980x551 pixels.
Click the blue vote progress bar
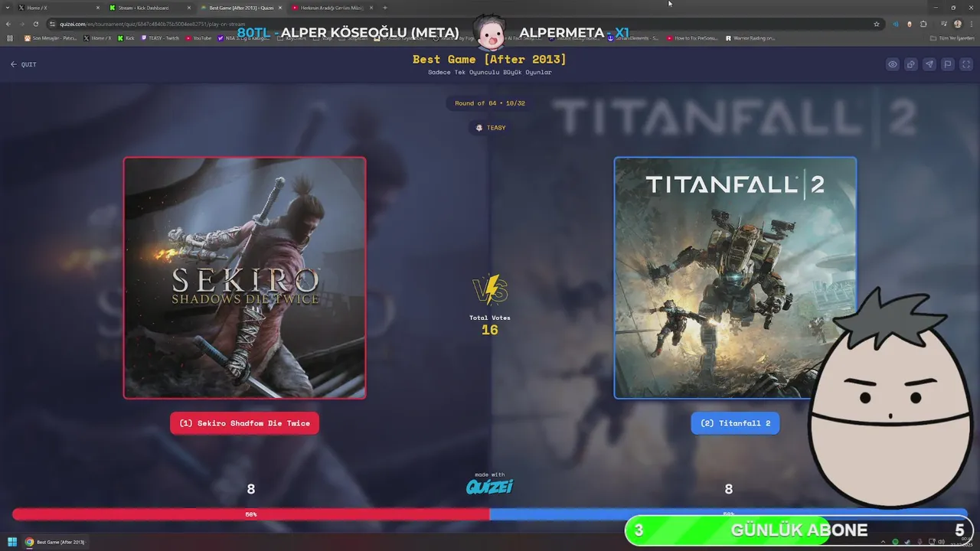pyautogui.click(x=728, y=514)
